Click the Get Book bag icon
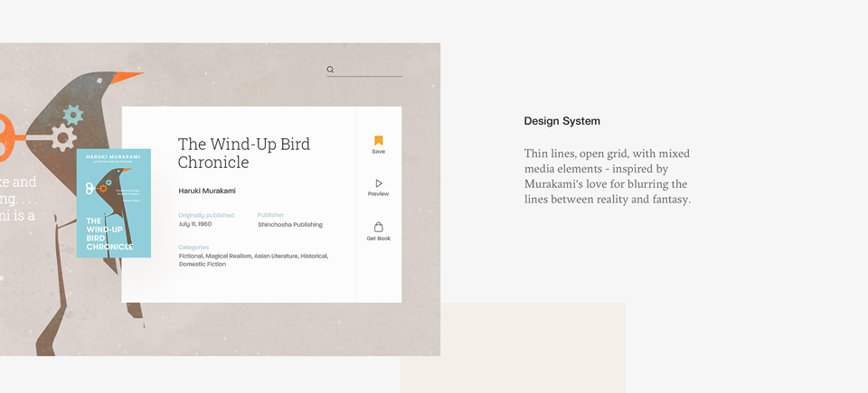 point(379,227)
